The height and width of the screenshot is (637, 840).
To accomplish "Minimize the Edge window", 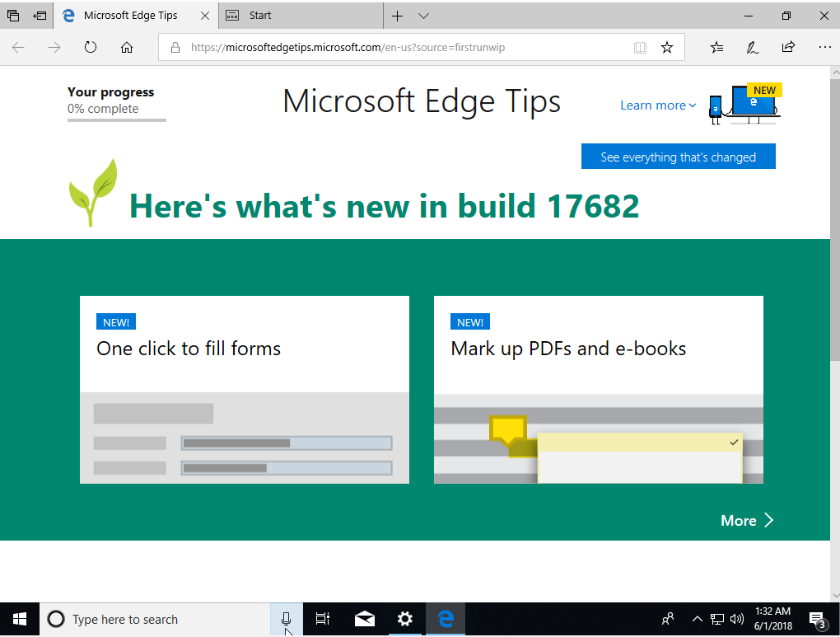I will point(749,16).
